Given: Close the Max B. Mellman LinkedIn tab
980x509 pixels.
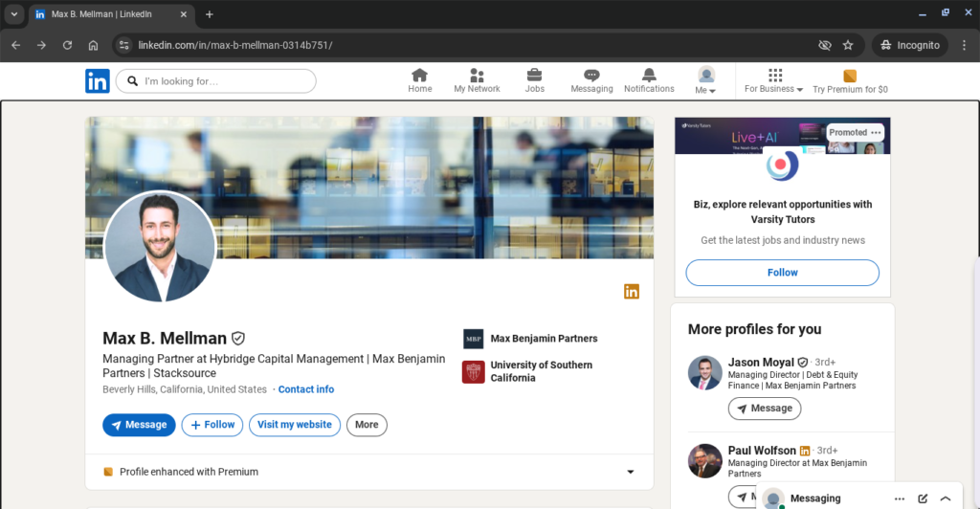Looking at the screenshot, I should click(183, 13).
